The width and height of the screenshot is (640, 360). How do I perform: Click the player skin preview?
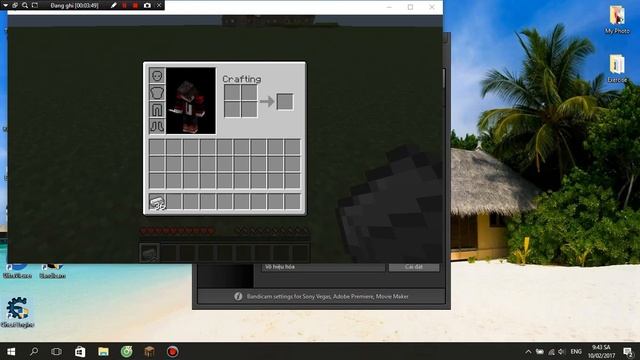point(191,100)
